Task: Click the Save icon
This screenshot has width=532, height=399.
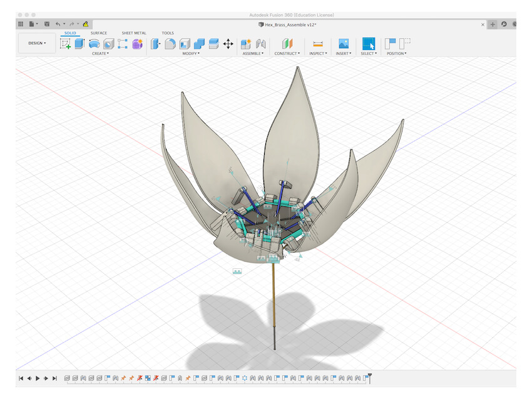Action: (47, 24)
